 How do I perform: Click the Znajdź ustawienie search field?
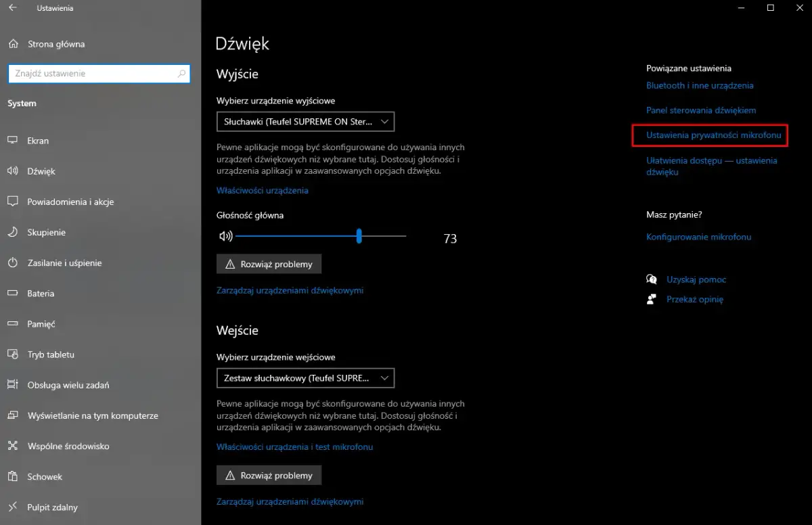pos(98,73)
